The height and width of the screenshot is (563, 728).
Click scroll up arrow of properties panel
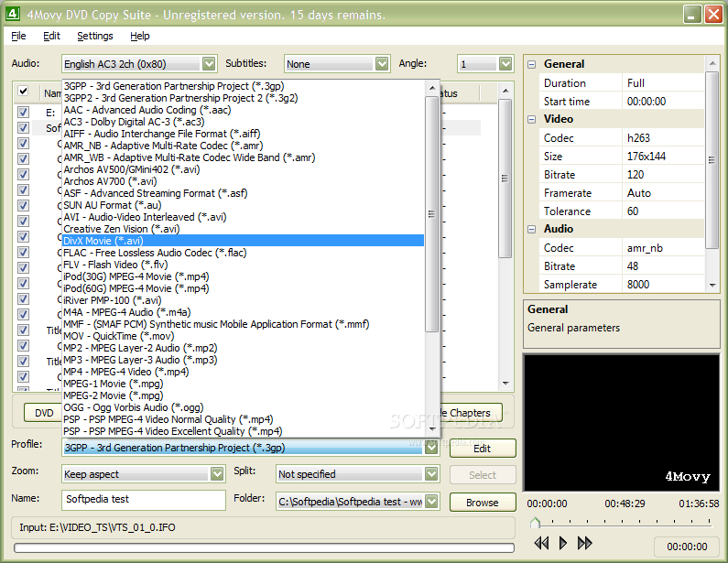pyautogui.click(x=712, y=63)
